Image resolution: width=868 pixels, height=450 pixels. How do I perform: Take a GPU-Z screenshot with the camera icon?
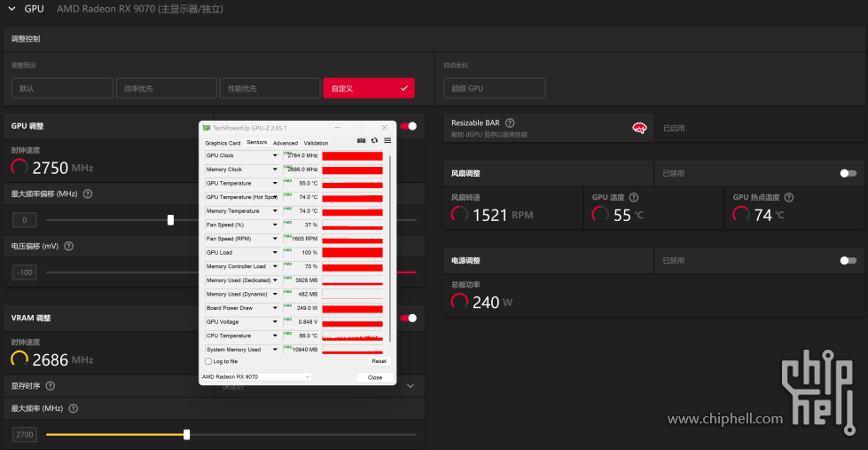pyautogui.click(x=362, y=141)
